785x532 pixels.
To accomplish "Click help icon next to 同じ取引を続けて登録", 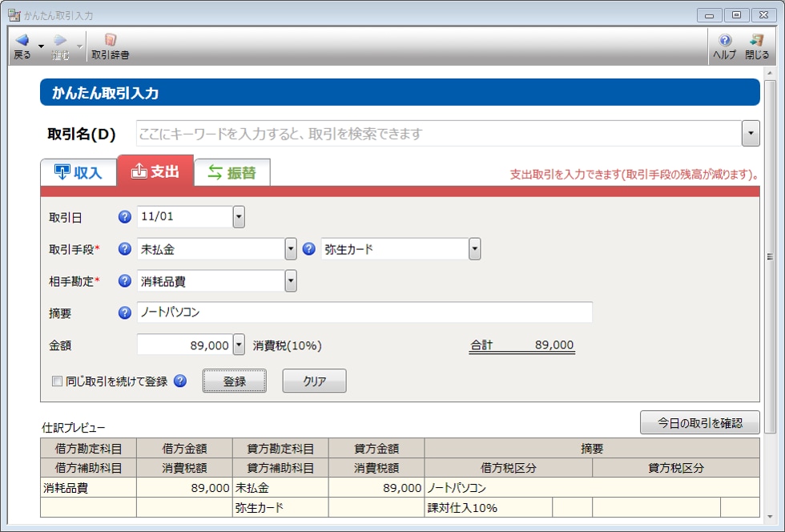I will pos(180,381).
